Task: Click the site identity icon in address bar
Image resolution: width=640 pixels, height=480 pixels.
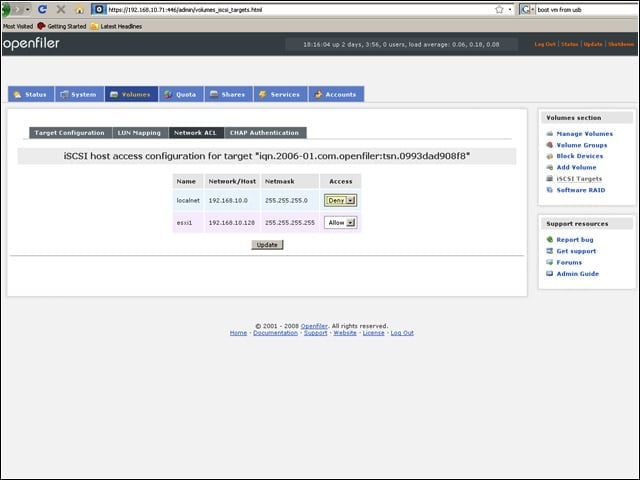Action: click(99, 9)
